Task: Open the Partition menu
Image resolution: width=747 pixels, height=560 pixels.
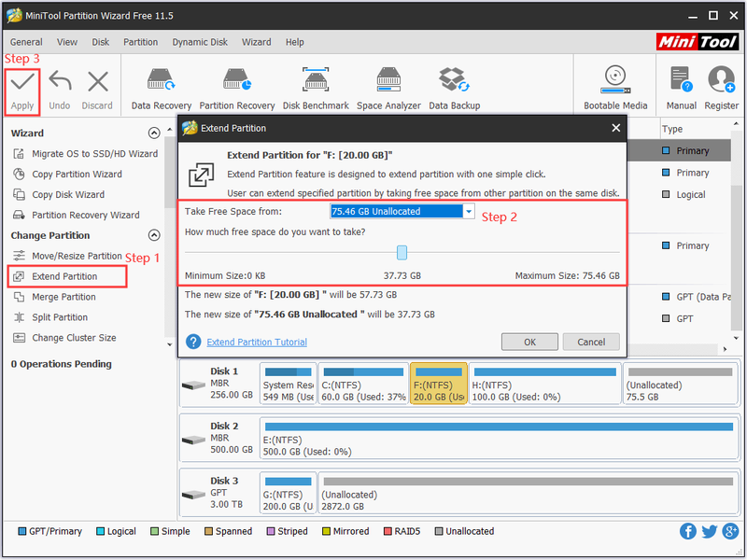Action: 141,42
